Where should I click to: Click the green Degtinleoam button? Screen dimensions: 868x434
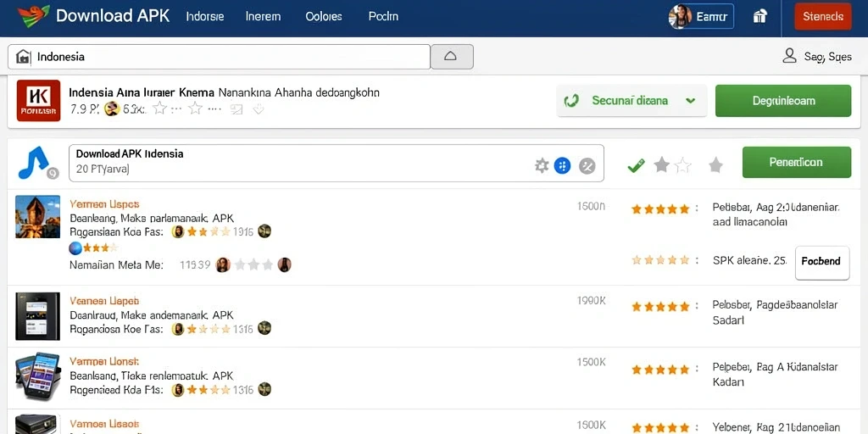click(783, 101)
